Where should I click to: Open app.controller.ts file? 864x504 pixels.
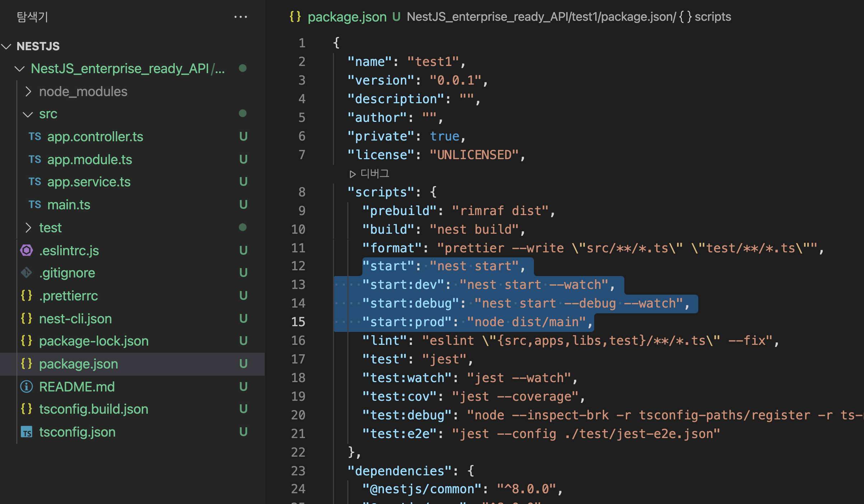click(x=95, y=137)
